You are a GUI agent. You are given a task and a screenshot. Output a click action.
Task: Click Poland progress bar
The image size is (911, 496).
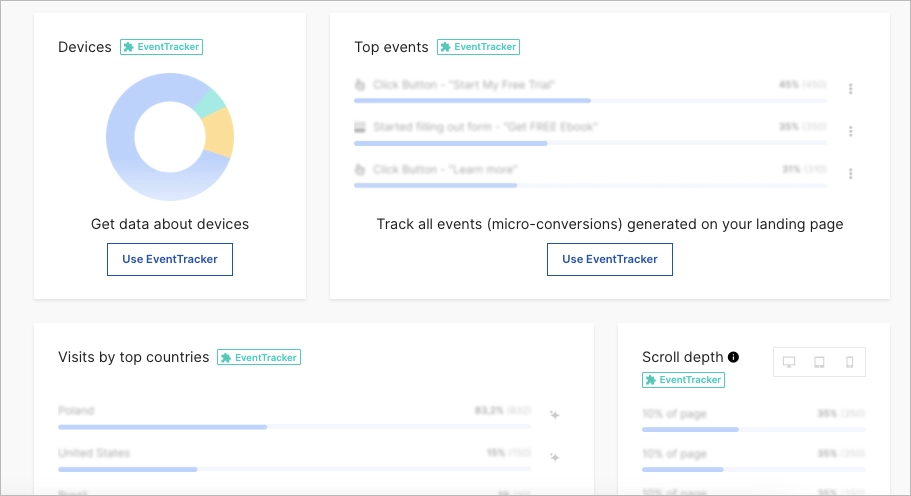tap(295, 427)
